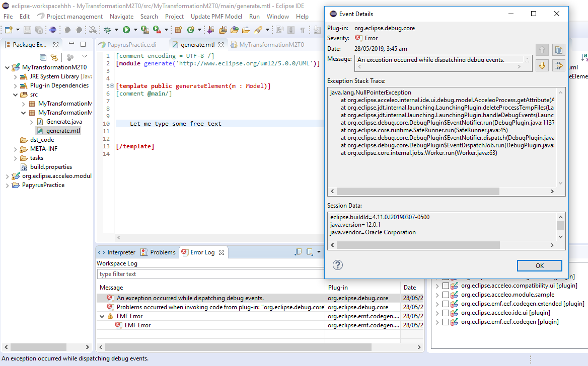This screenshot has width=588, height=366.
Task: Click the New Java Class toolbar icon
Action: coord(191,30)
